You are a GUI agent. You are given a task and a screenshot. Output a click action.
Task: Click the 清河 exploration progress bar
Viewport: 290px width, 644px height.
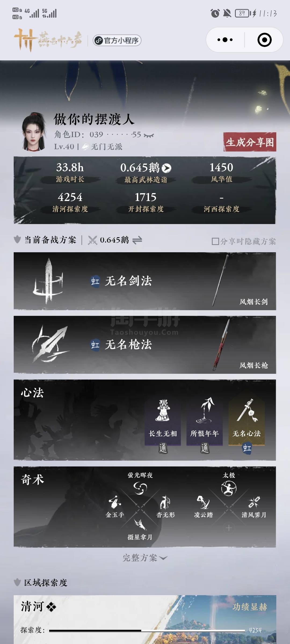[147, 631]
